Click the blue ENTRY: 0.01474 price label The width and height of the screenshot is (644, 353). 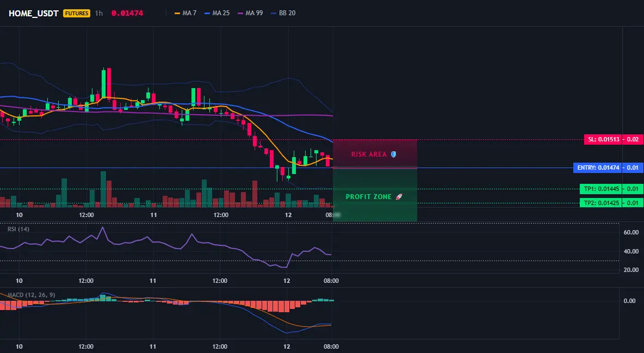point(598,168)
